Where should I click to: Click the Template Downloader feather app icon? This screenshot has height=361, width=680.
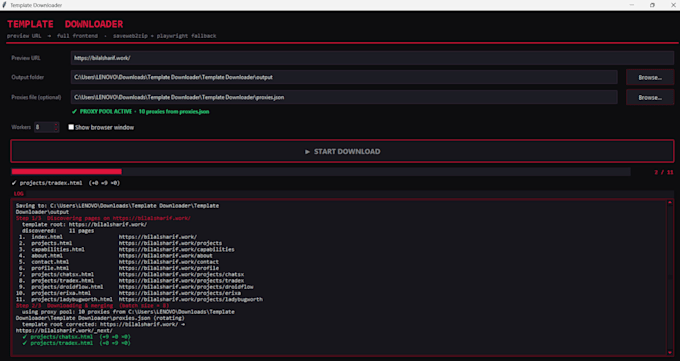[x=4, y=5]
